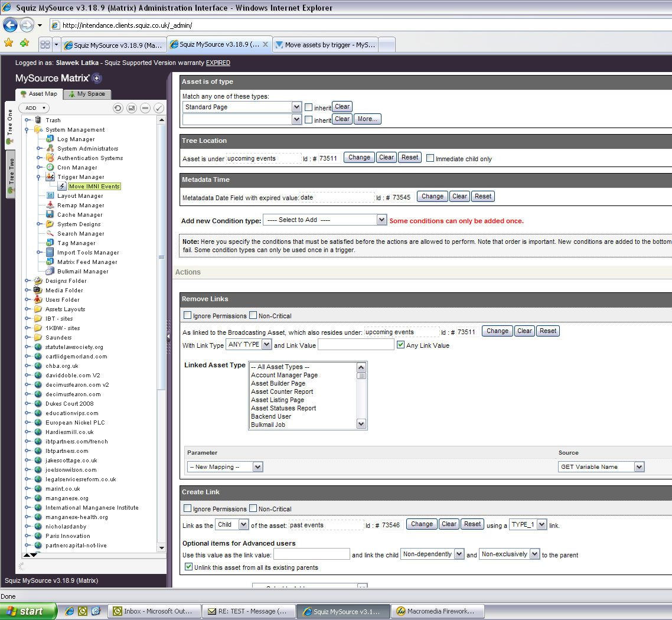Select Asset Listing Page in asset type list
The width and height of the screenshot is (672, 620).
[x=278, y=400]
